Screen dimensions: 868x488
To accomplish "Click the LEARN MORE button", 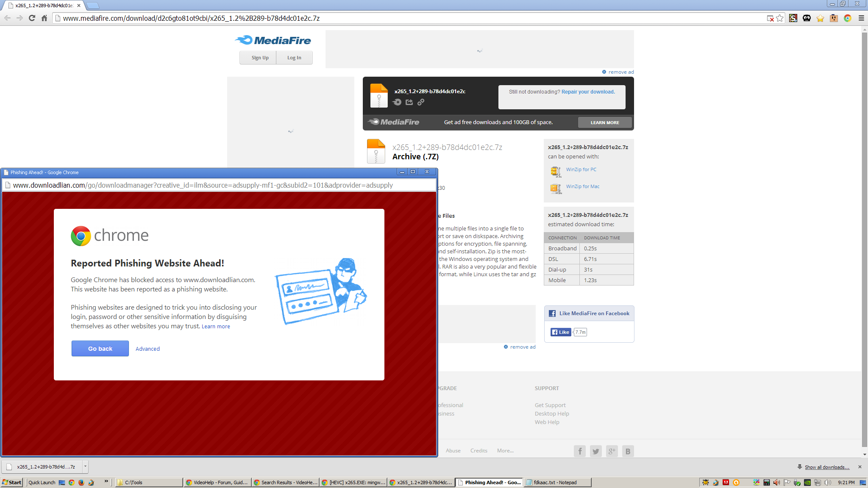I will (605, 122).
